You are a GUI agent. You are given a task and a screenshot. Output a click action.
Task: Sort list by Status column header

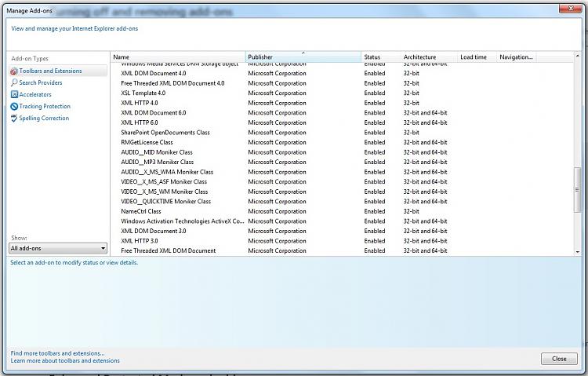(x=380, y=57)
